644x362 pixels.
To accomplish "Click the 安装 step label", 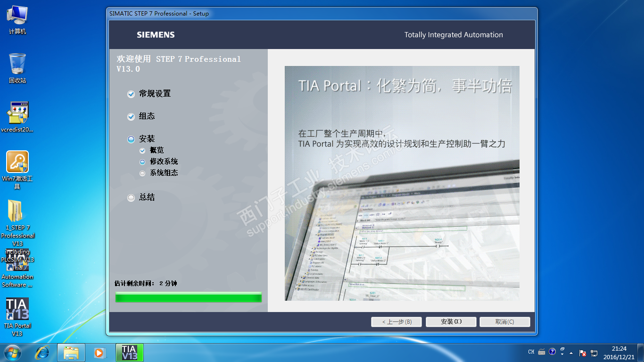I will [147, 139].
